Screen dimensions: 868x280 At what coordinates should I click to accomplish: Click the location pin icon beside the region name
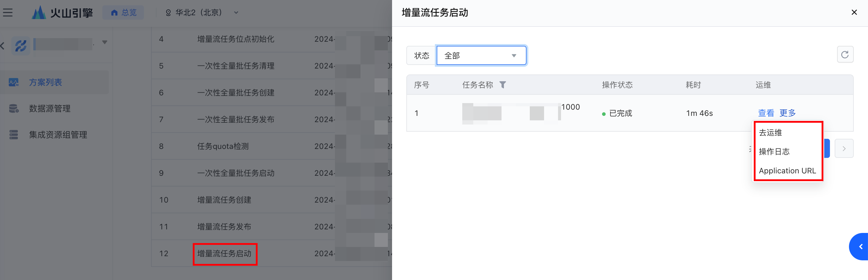point(168,13)
